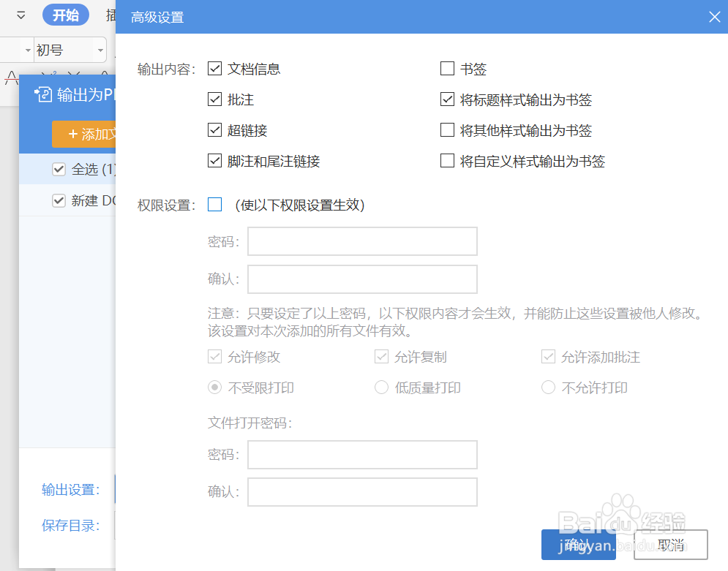Uncheck the 文档信息 checkbox
728x571 pixels.
click(215, 69)
